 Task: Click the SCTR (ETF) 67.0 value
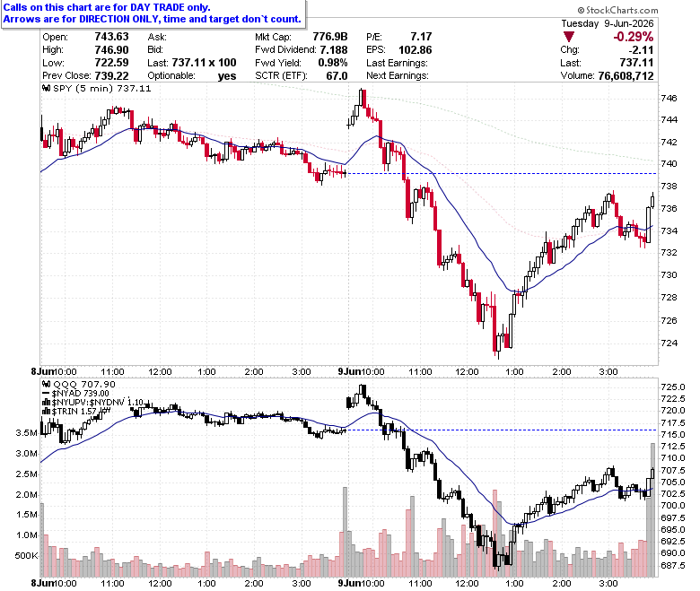click(337, 76)
